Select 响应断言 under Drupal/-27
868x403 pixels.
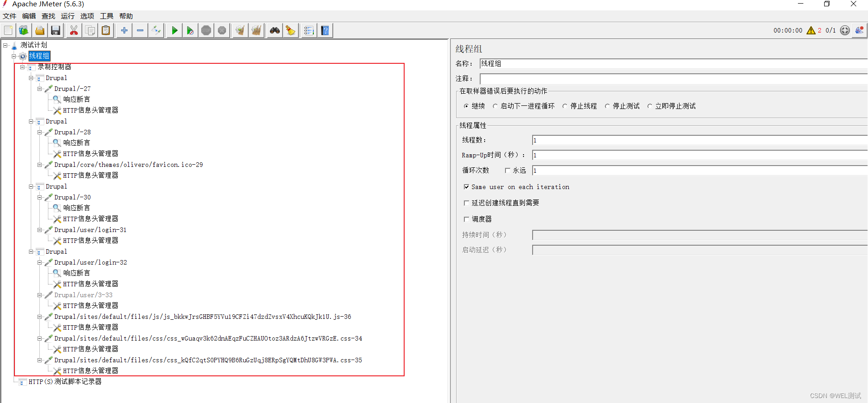pos(76,100)
